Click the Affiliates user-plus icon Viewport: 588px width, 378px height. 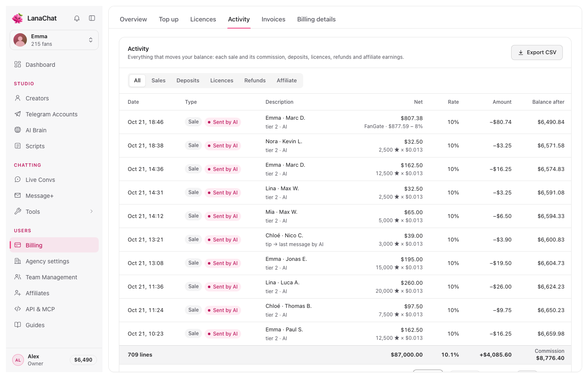click(18, 293)
